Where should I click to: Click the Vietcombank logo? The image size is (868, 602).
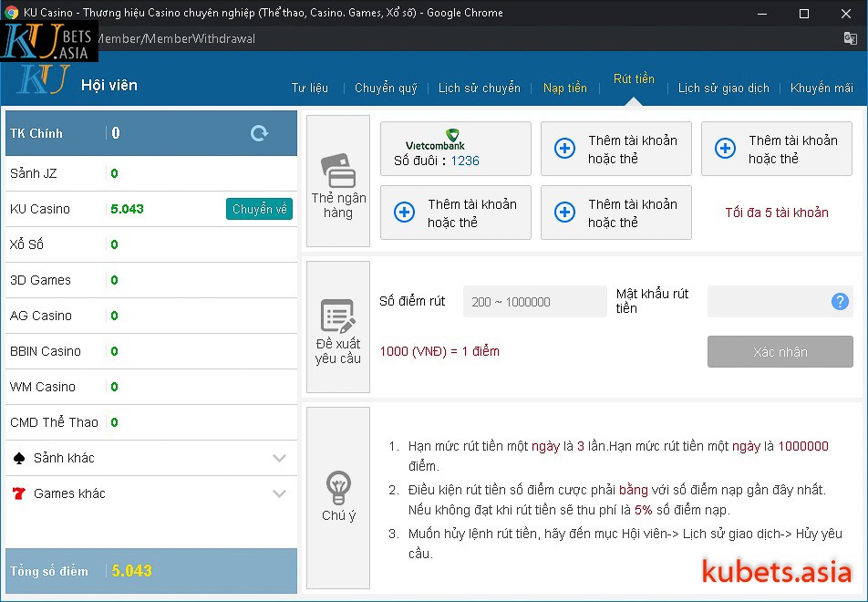point(435,140)
